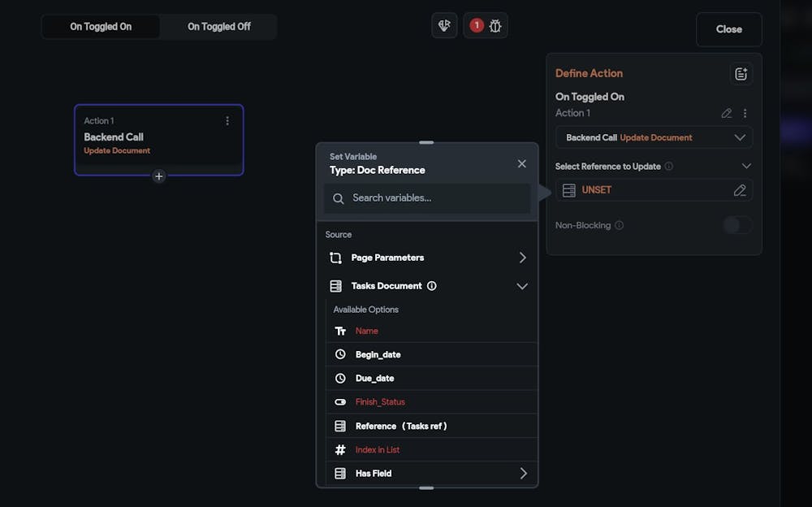Choose Reference (Tasks ref) option
Viewport: 812px width, 507px height.
(x=431, y=426)
